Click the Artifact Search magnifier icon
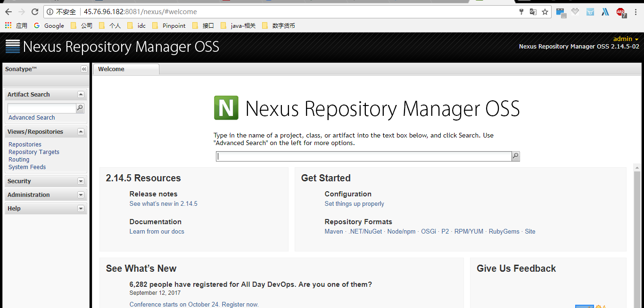 click(80, 108)
